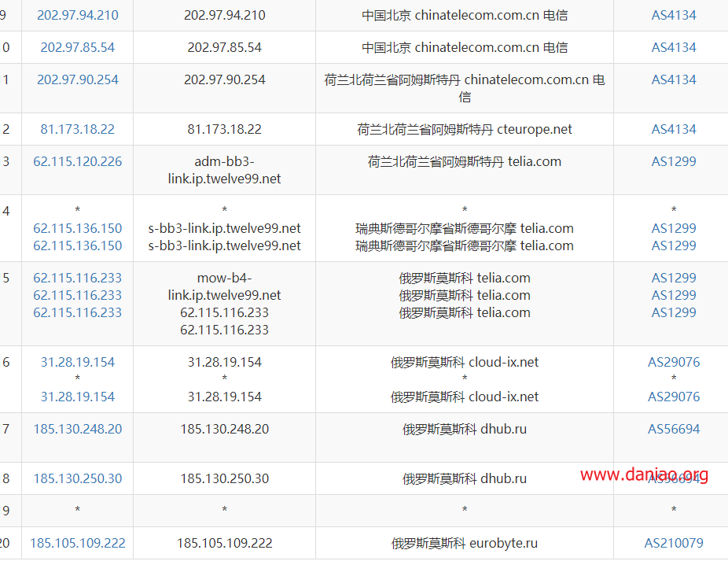728x561 pixels.
Task: Open AS56694 link in the 185.130.248.20 row
Action: 674,429
